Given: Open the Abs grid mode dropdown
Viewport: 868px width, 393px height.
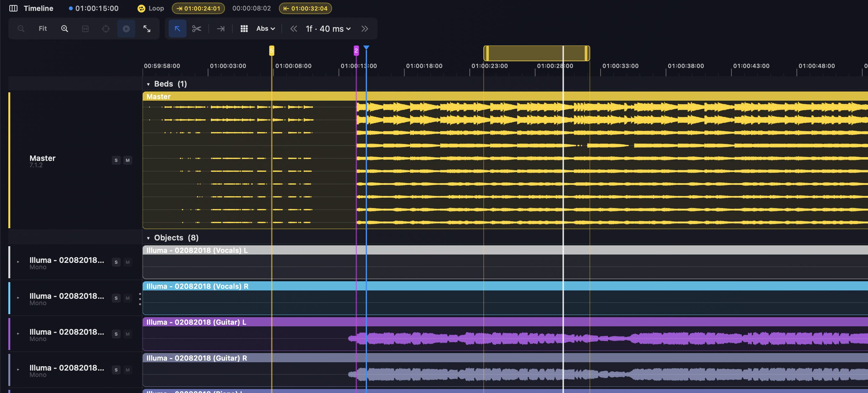Looking at the screenshot, I should [265, 29].
